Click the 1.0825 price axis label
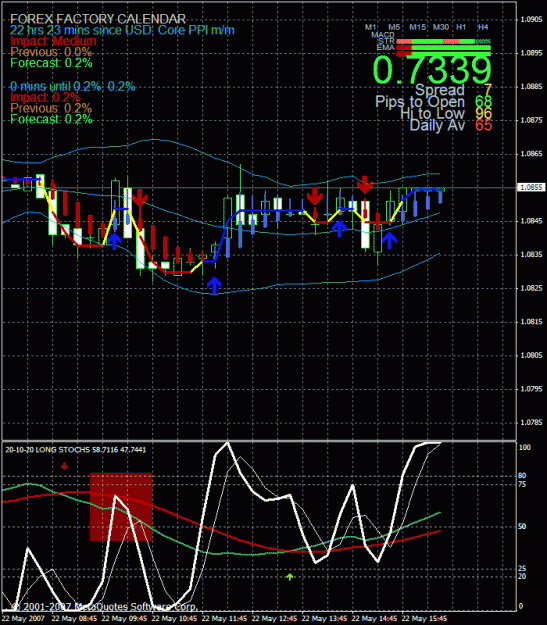The height and width of the screenshot is (625, 547). pos(531,288)
